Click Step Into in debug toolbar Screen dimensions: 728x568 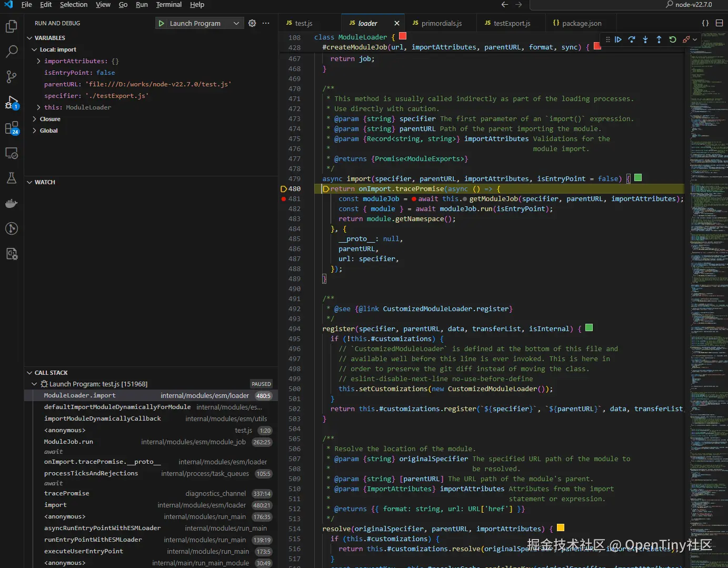pos(645,39)
